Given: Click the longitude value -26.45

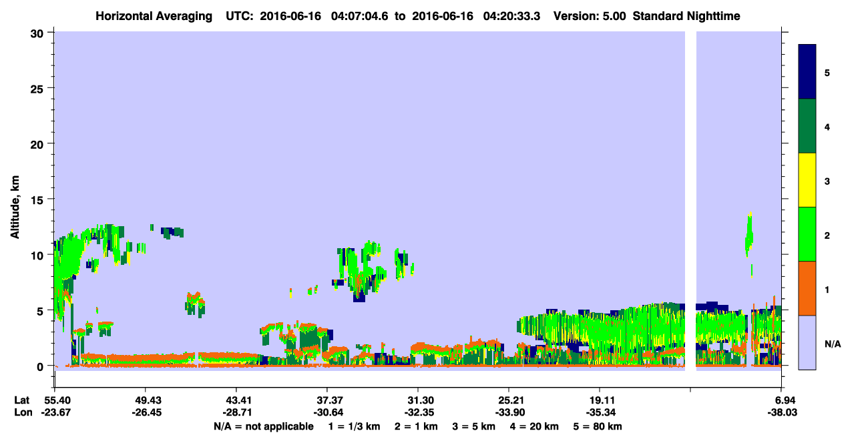Looking at the screenshot, I should tap(146, 412).
